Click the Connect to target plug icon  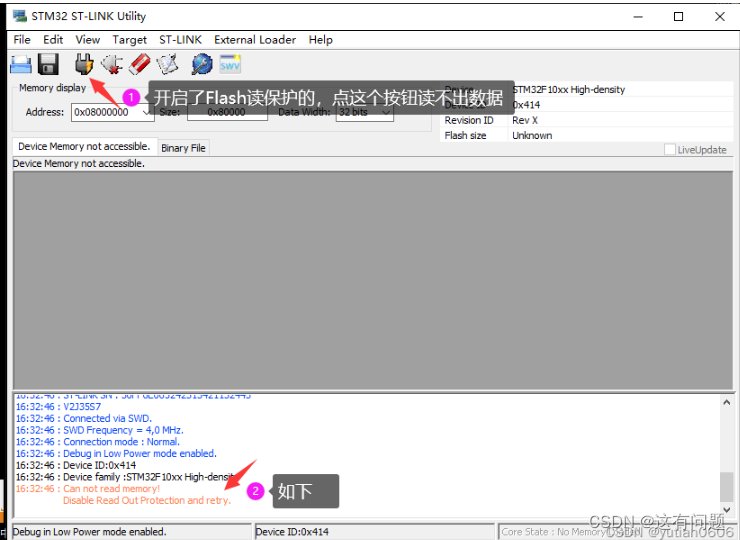tap(84, 64)
